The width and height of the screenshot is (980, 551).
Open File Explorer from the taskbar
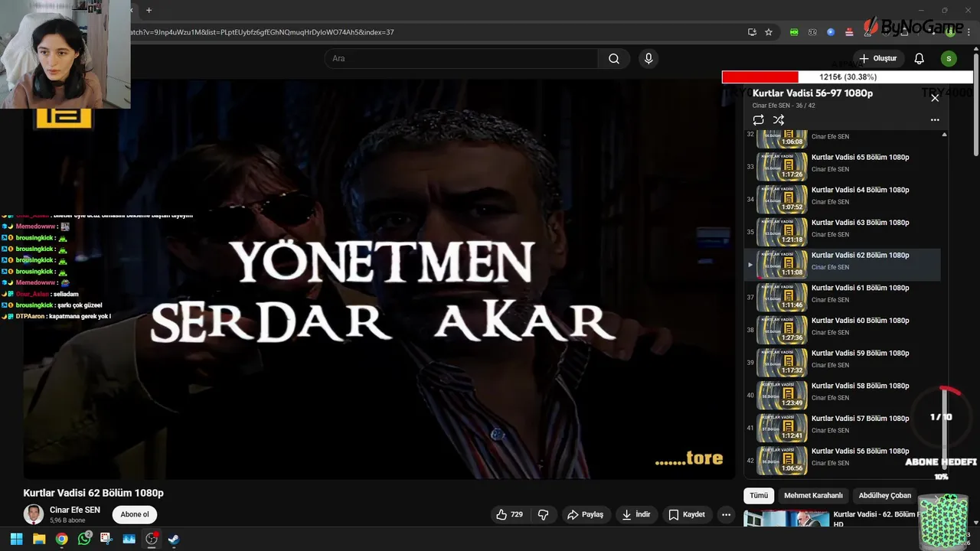click(x=39, y=539)
